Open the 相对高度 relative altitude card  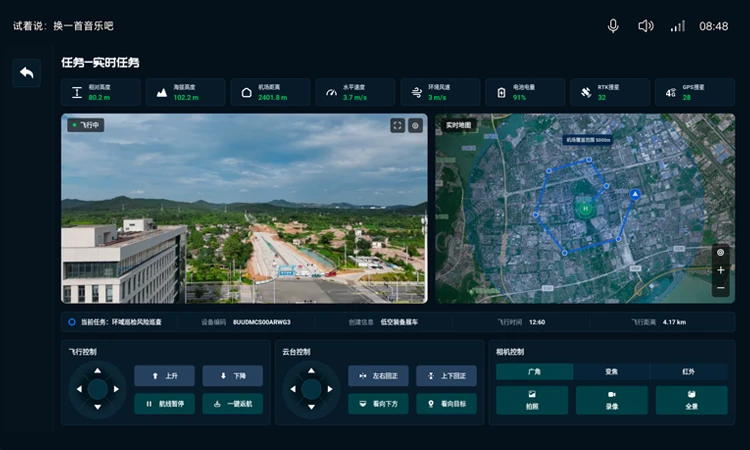[101, 92]
